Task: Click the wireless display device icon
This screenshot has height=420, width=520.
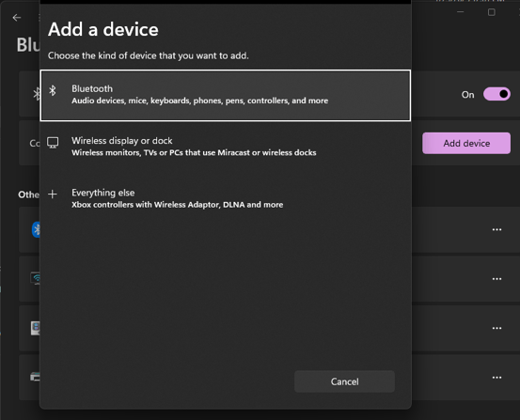Action: pos(35,278)
